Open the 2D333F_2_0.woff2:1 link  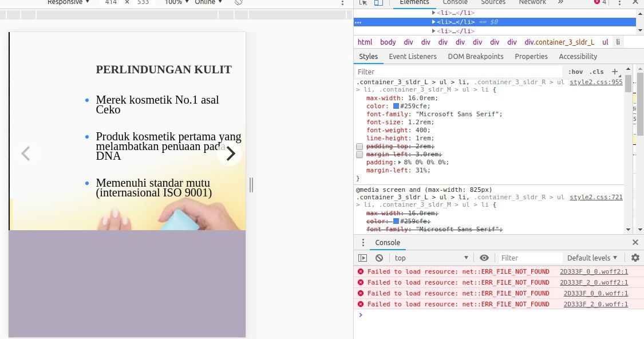point(594,283)
